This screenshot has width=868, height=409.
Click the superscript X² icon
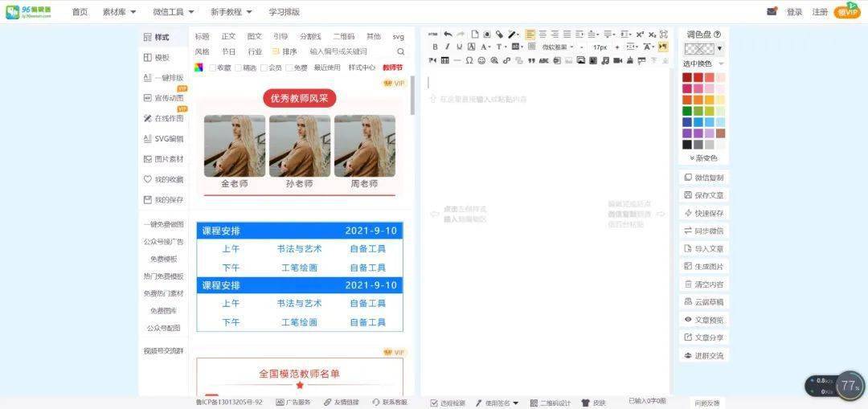pyautogui.click(x=640, y=35)
